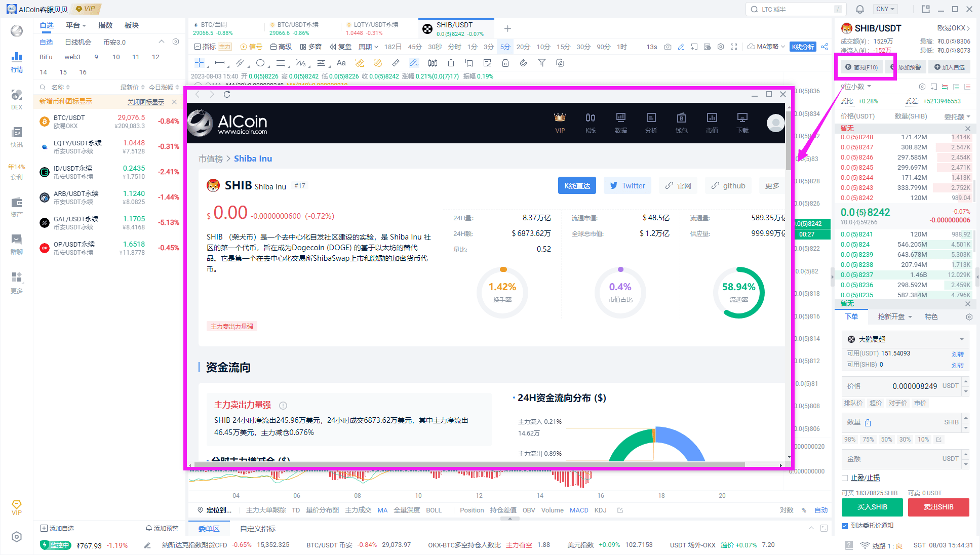Screen dimensions: 980x555
Task: Click the quantity lock icon in order form
Action: click(x=868, y=422)
